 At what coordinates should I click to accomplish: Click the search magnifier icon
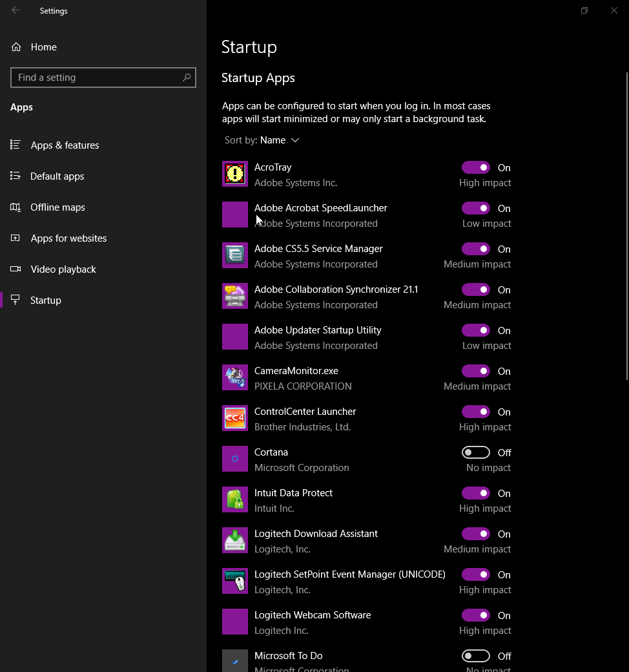[x=187, y=78]
